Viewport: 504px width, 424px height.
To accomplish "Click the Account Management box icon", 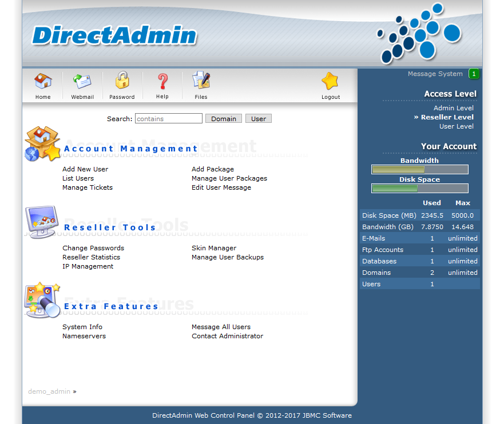I will (42, 144).
